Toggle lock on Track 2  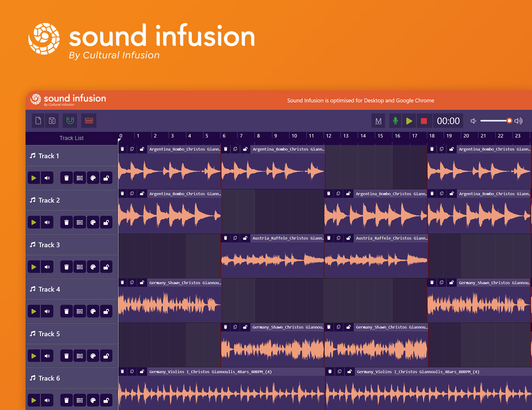point(106,223)
